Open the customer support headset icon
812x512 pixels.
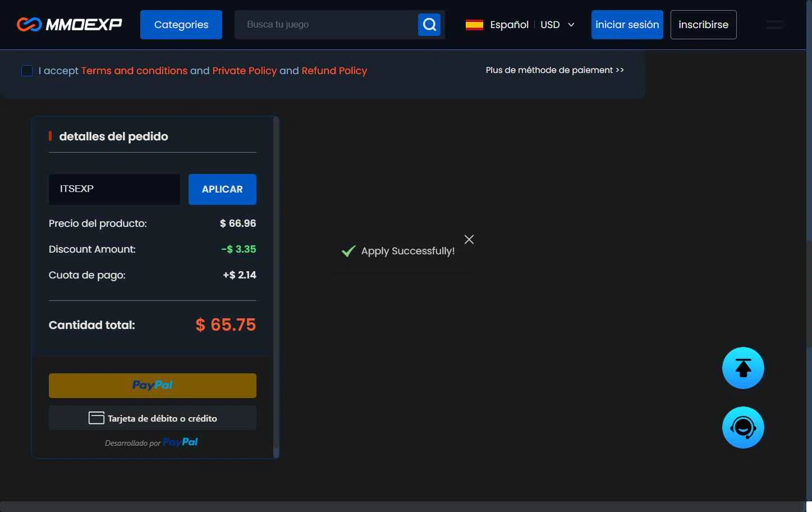coord(743,428)
